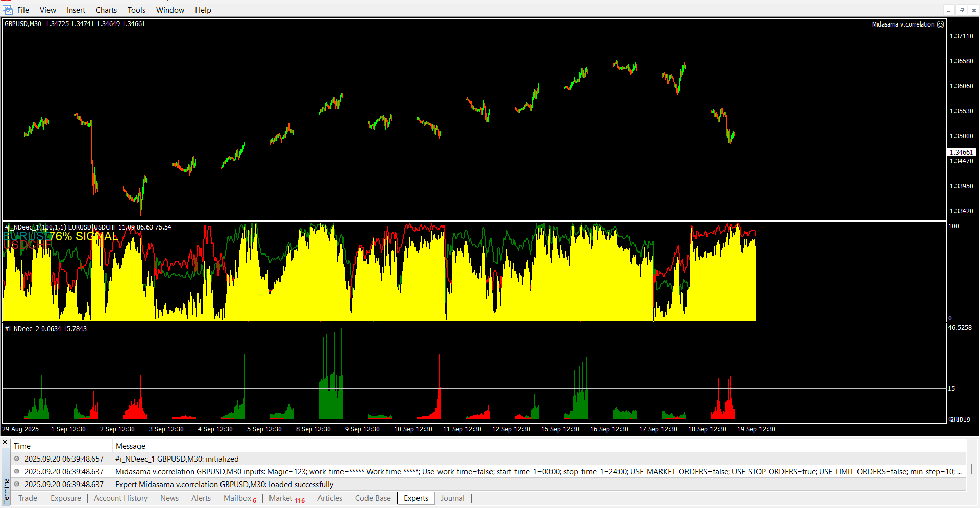Click the status icon of the 06:39:48.657 log entry
The width and height of the screenshot is (980, 508).
(17, 459)
